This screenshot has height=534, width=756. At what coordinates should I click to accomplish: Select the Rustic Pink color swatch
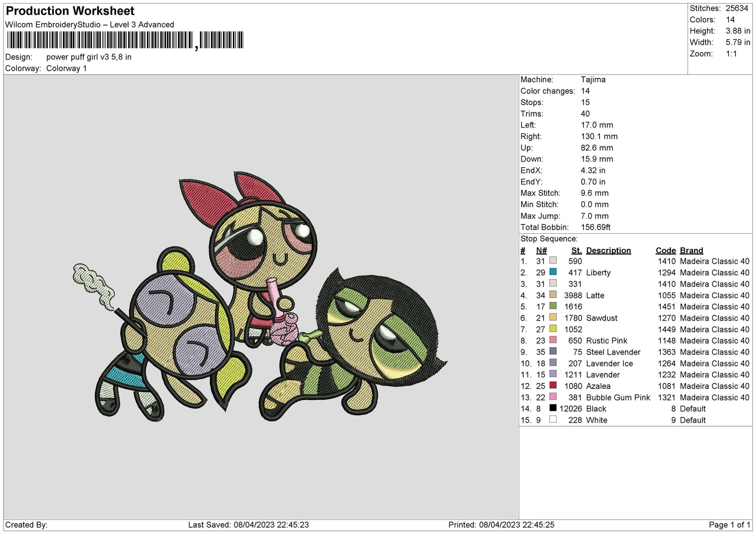pyautogui.click(x=553, y=340)
